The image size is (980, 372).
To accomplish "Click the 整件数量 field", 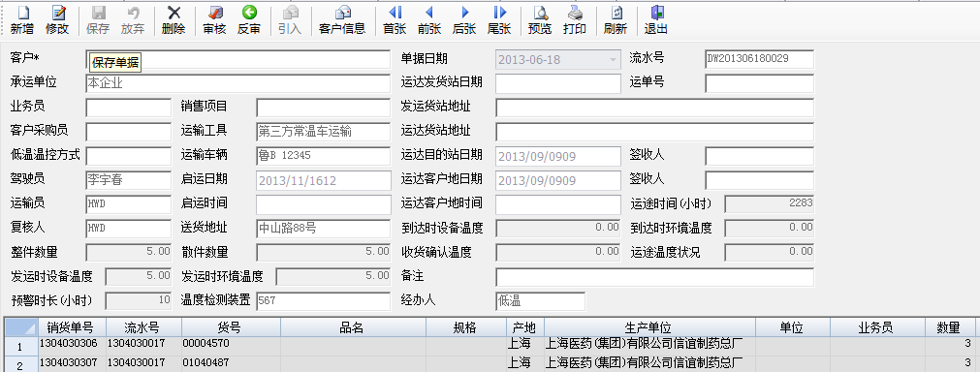I will [x=128, y=252].
